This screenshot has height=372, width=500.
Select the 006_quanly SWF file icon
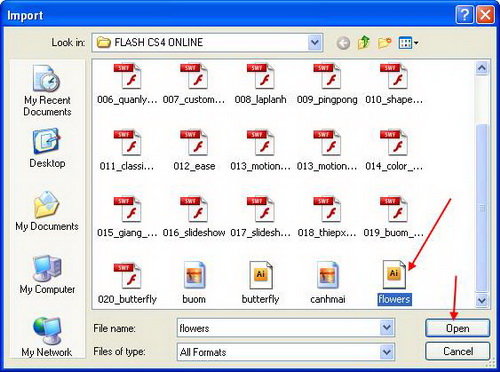[x=127, y=76]
